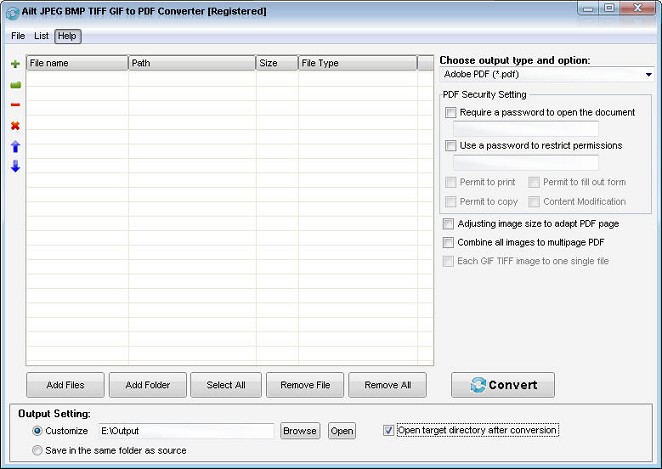Open the Help menu
662x469 pixels.
(x=67, y=36)
